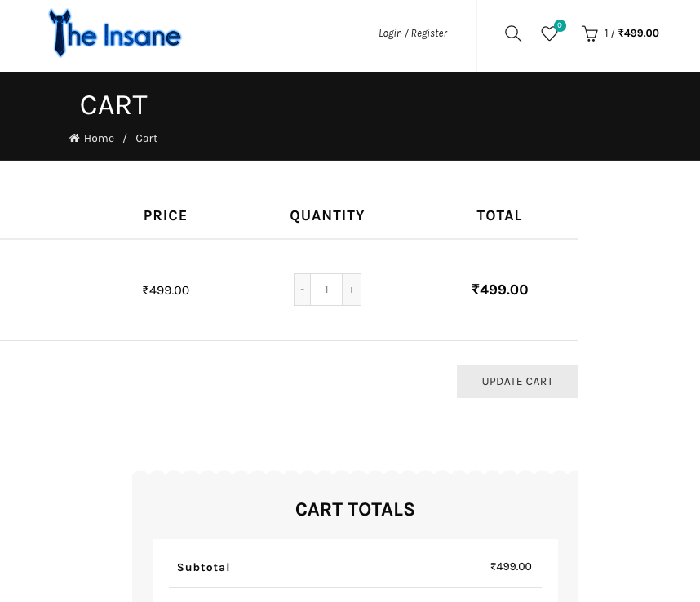Click the TOTAL column header
Viewport: 700px width, 602px height.
499,215
